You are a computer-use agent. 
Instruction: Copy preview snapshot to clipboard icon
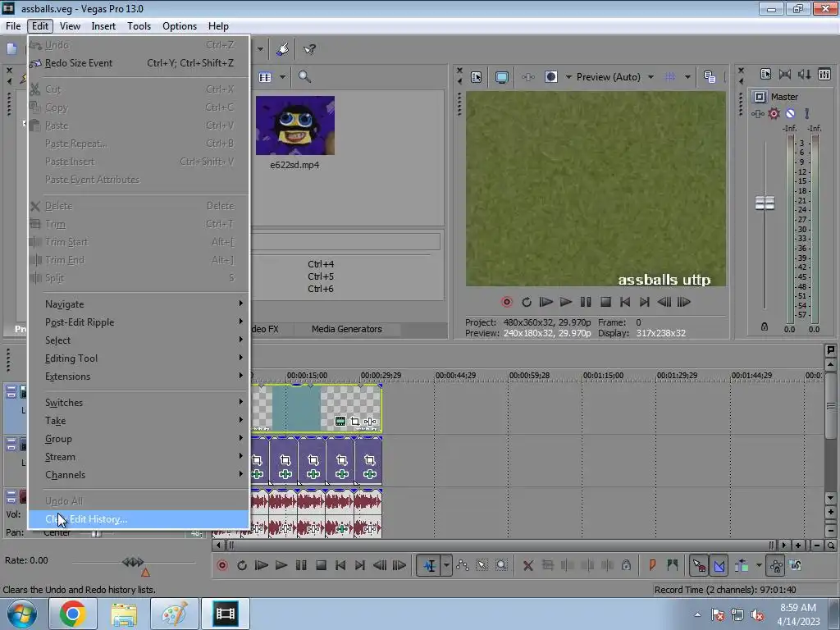point(710,77)
